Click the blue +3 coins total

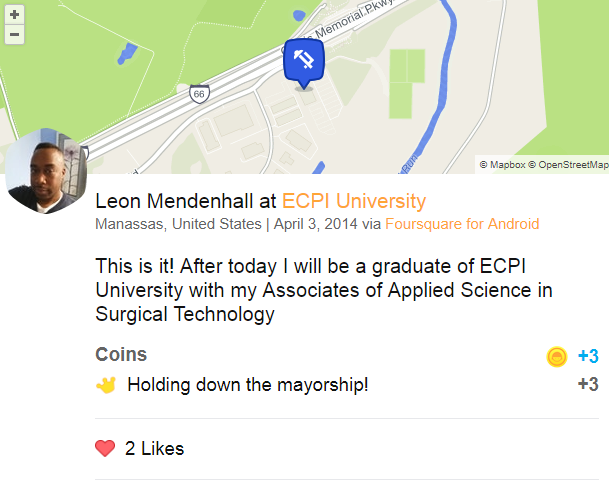click(x=588, y=356)
